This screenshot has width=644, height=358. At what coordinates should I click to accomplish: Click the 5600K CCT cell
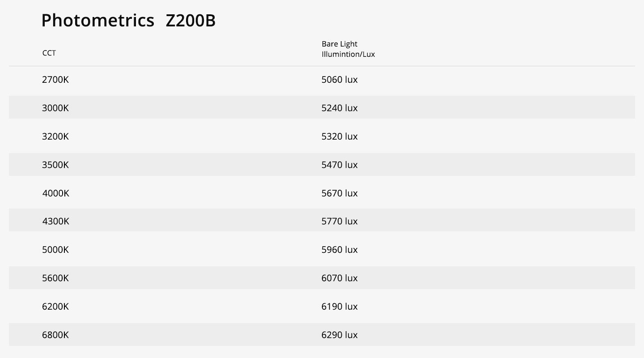(55, 278)
